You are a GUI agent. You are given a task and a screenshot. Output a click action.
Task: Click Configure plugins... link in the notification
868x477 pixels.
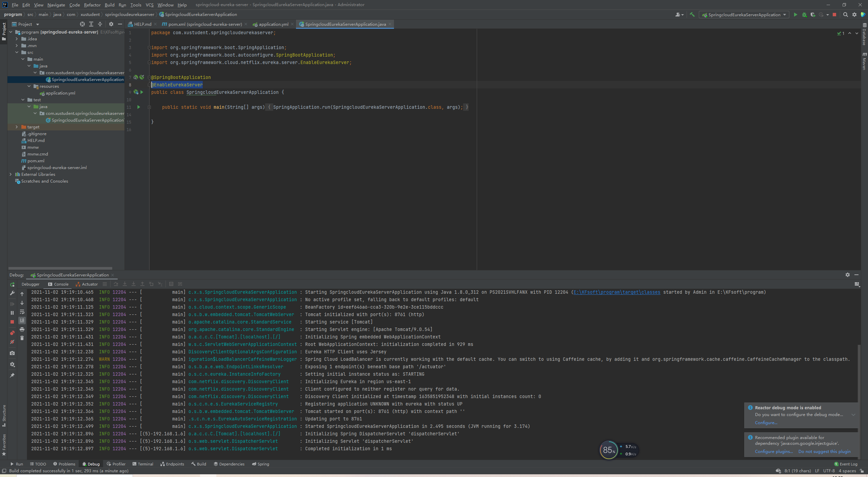pyautogui.click(x=774, y=451)
